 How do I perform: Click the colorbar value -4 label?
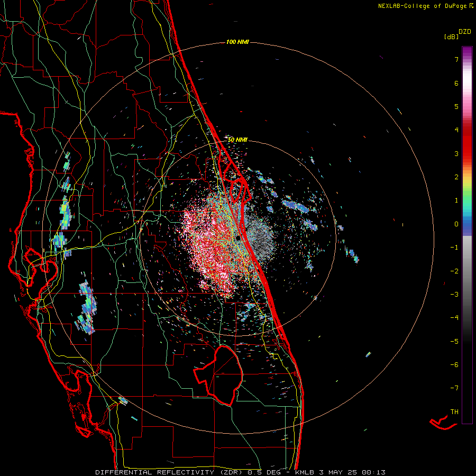tap(454, 317)
